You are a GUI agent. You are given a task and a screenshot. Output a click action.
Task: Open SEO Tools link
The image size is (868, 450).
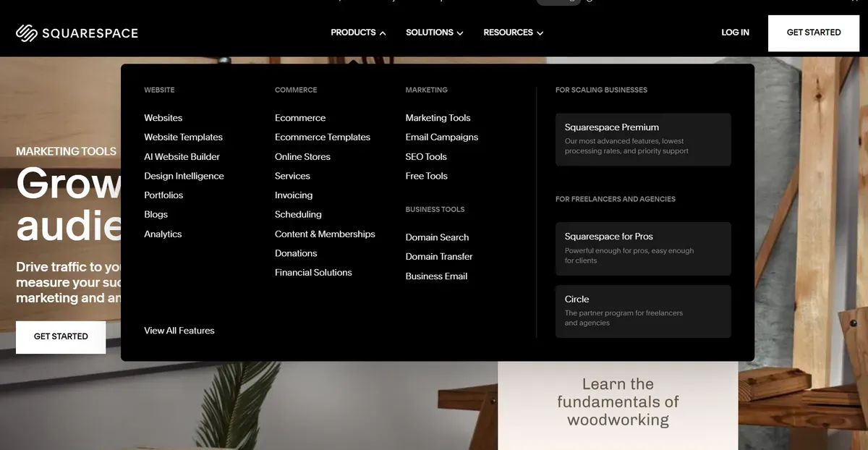point(426,157)
